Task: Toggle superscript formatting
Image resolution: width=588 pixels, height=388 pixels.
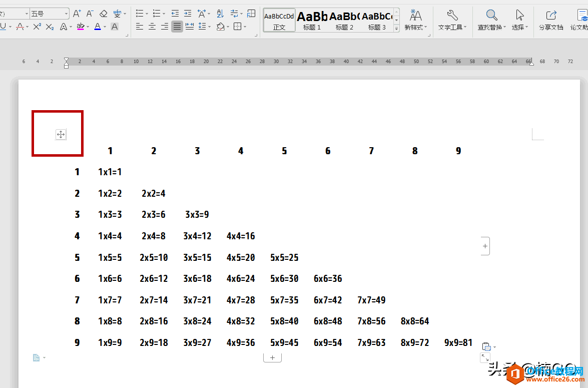Action: (37, 27)
